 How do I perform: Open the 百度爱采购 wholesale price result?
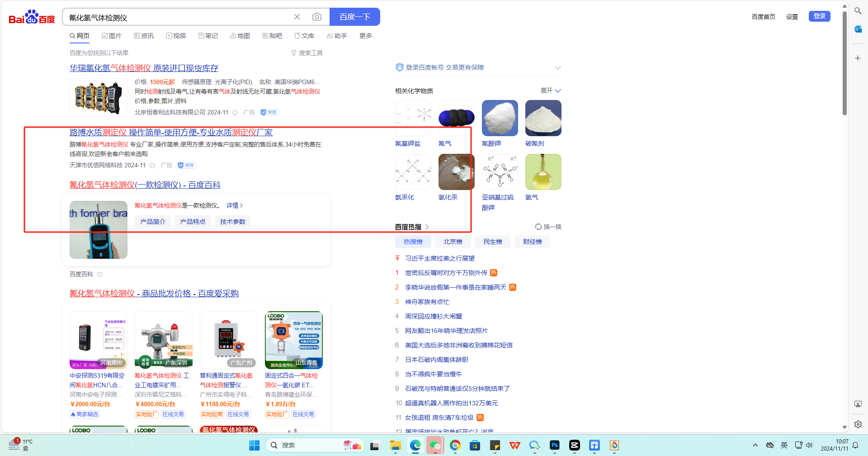[154, 293]
